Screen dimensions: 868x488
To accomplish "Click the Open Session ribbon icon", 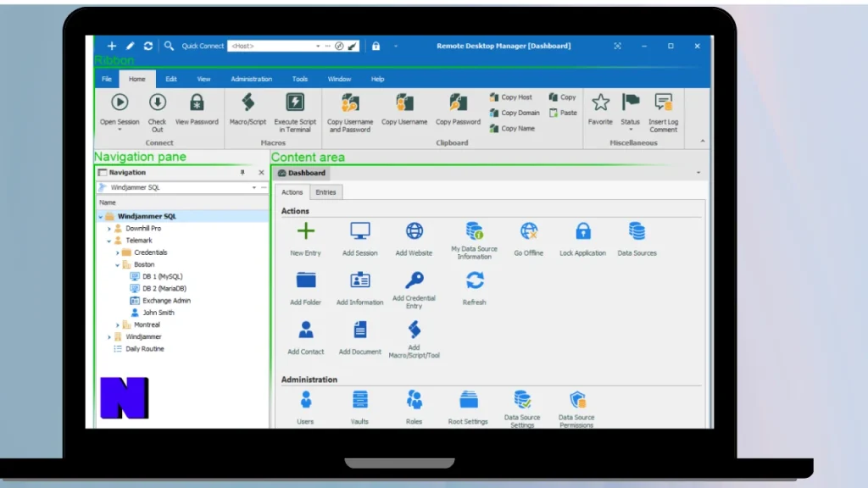I will (x=120, y=103).
